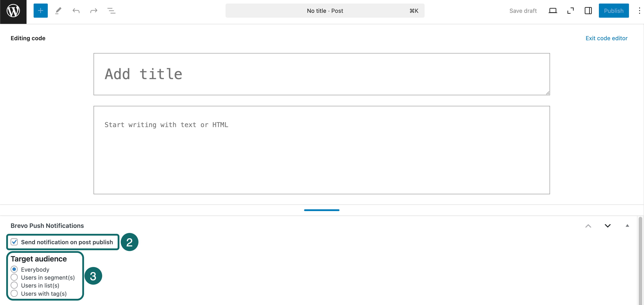Click the Start writing HTML text area
Viewport: 644px width, 305px height.
(322, 150)
